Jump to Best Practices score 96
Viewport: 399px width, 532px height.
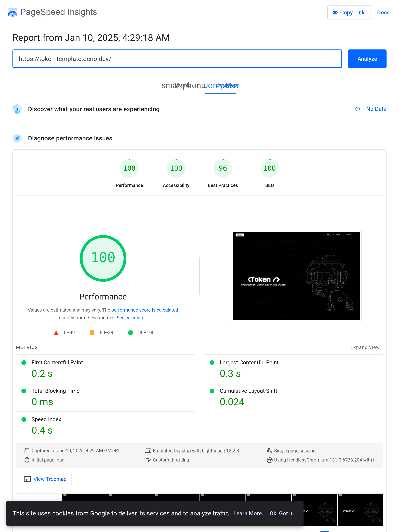(x=223, y=168)
